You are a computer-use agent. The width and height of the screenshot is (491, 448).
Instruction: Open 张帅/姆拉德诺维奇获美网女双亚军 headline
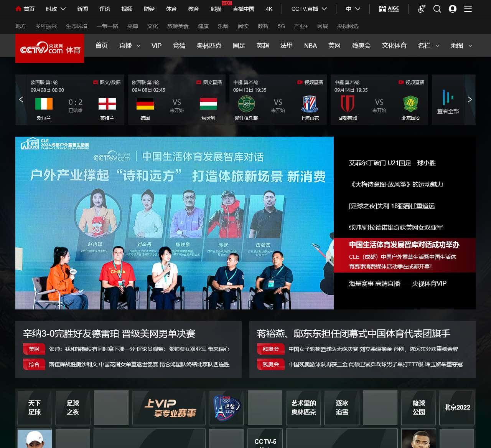[x=396, y=227]
